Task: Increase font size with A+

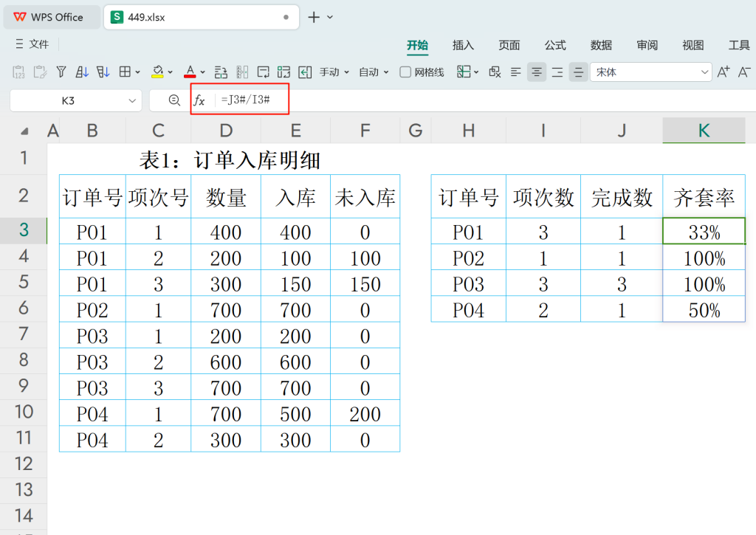Action: point(724,72)
